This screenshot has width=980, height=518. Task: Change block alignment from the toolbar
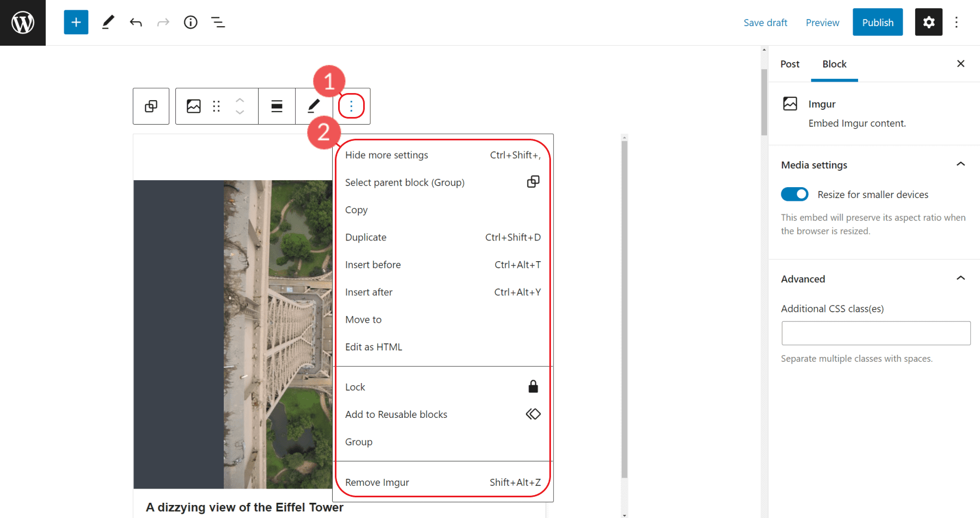tap(277, 106)
